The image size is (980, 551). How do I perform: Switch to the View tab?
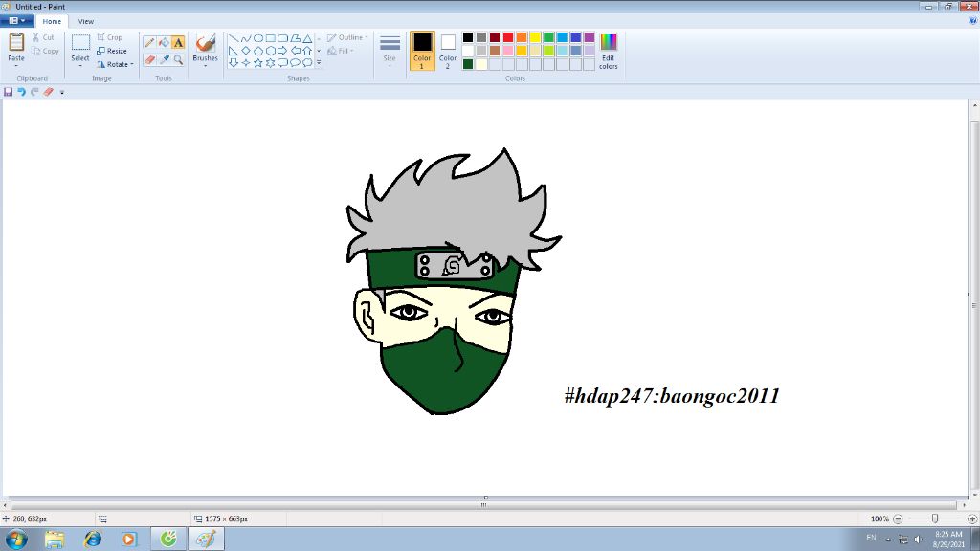pyautogui.click(x=85, y=21)
